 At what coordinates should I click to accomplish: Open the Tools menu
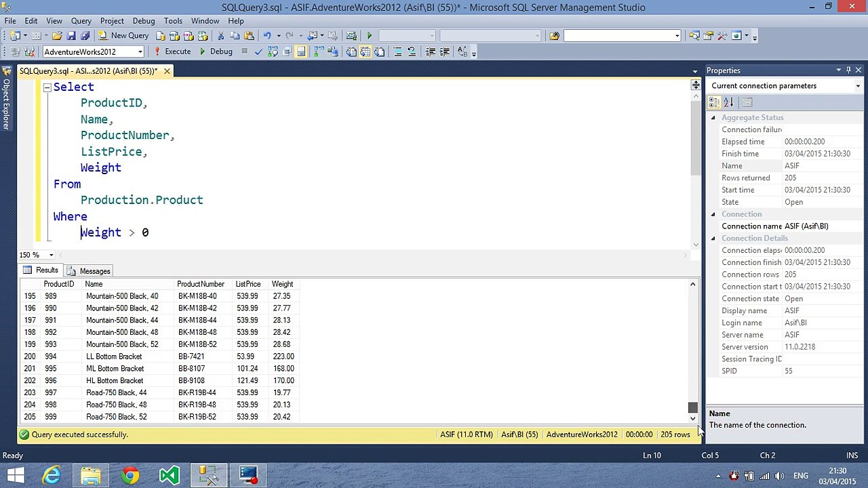tap(173, 21)
